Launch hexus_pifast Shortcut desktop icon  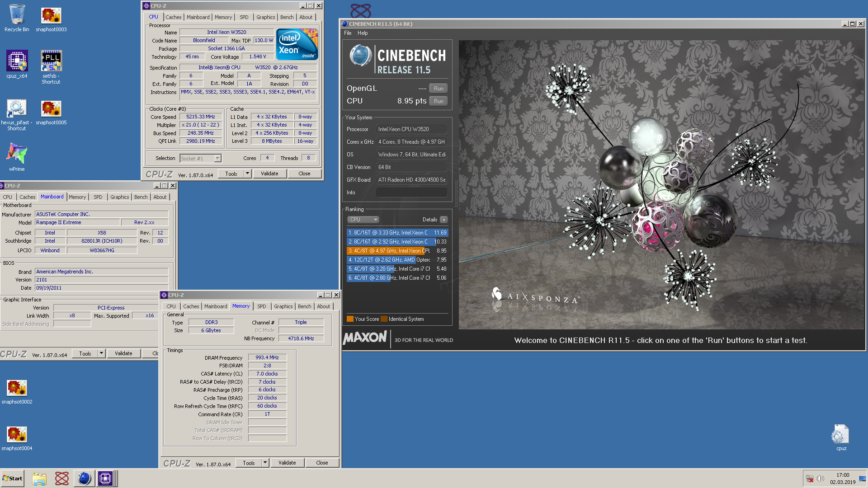[x=17, y=115]
